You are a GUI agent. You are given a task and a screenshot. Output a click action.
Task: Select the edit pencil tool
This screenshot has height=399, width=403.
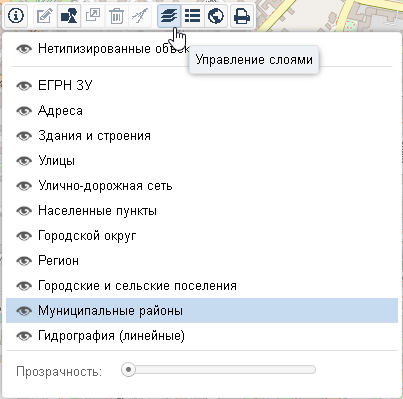coord(45,16)
